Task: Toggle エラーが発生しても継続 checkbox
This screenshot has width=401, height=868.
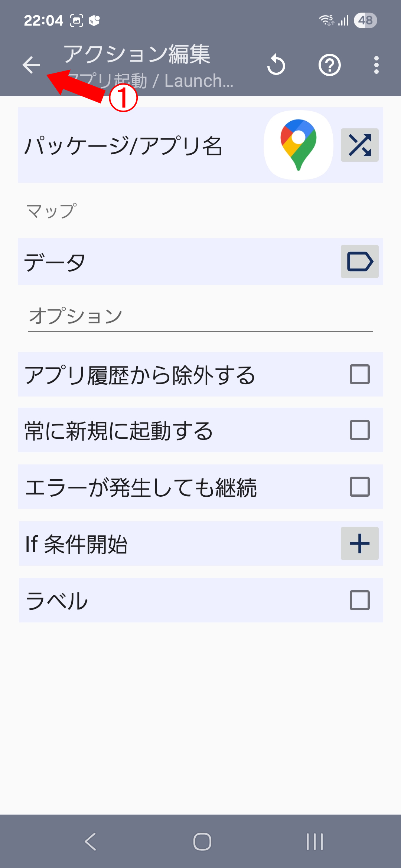Action: coord(359,487)
